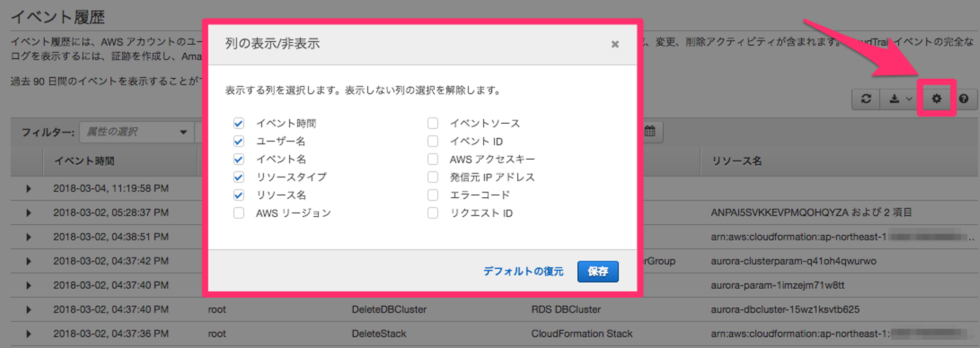This screenshot has height=348, width=980.
Task: Click the help question mark icon
Action: click(x=964, y=99)
